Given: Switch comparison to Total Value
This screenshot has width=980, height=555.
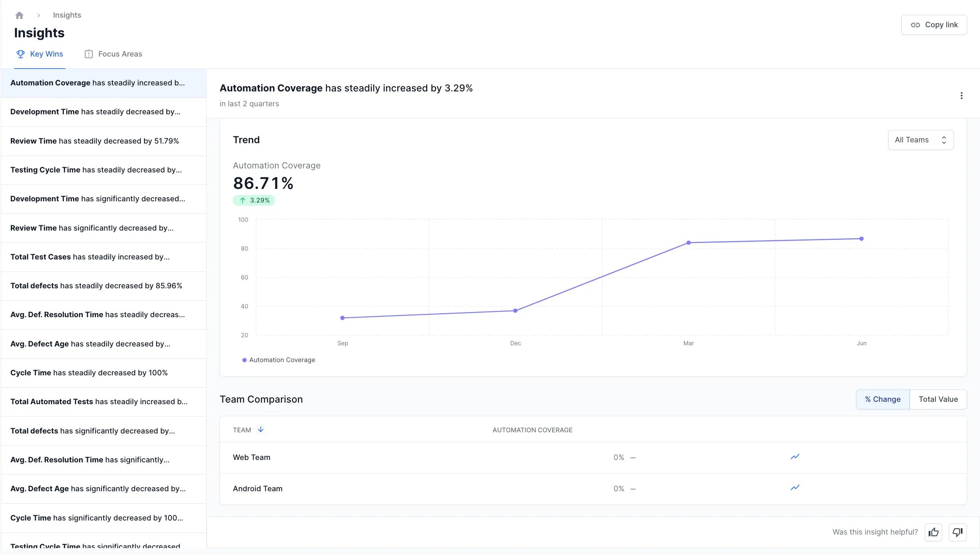Looking at the screenshot, I should pos(938,399).
